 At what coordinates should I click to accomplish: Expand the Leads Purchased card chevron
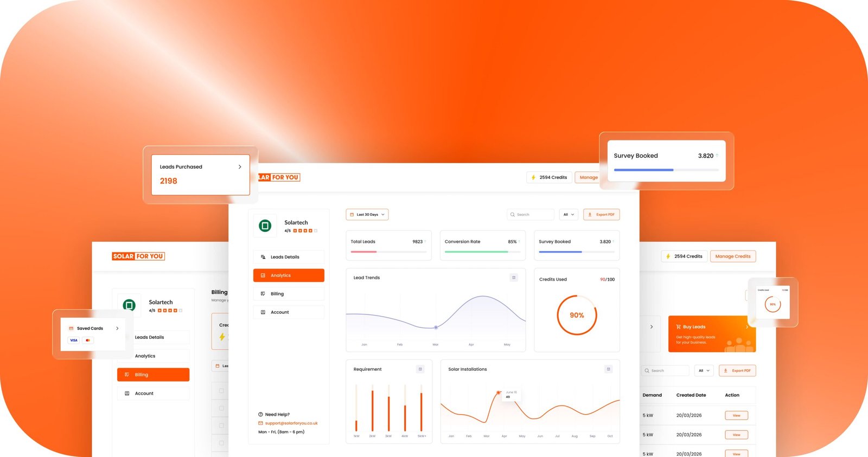coord(240,167)
